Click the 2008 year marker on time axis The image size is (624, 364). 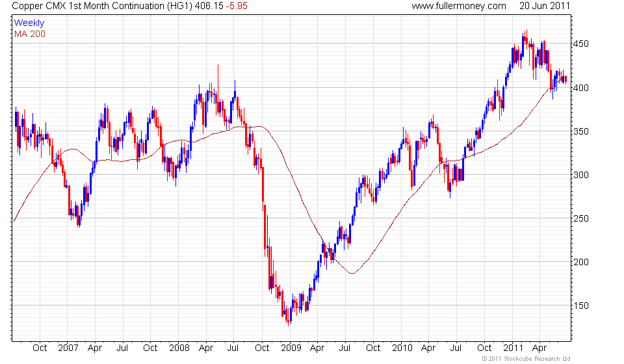(179, 348)
